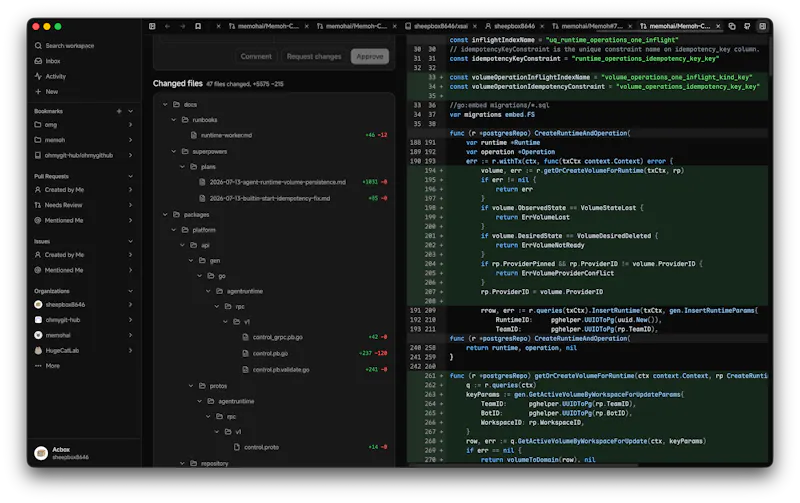Viewport: 800px width, 503px height.
Task: Expand the chevron next to memoh bookmark
Action: tap(131, 140)
